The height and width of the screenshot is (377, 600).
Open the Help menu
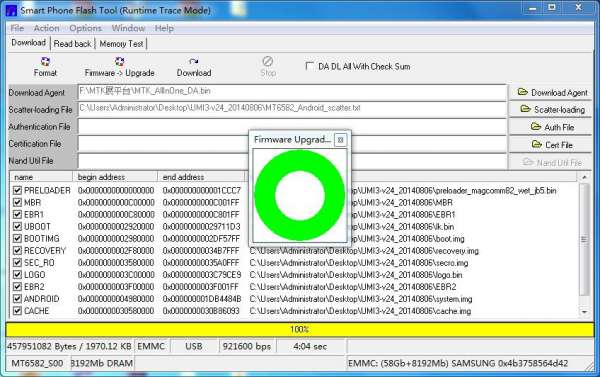(164, 28)
